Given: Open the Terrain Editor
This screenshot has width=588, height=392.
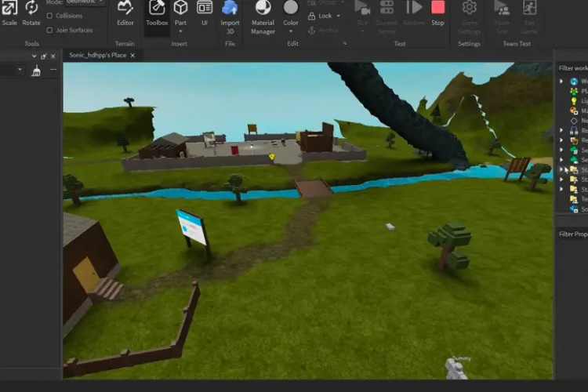Looking at the screenshot, I should (125, 13).
